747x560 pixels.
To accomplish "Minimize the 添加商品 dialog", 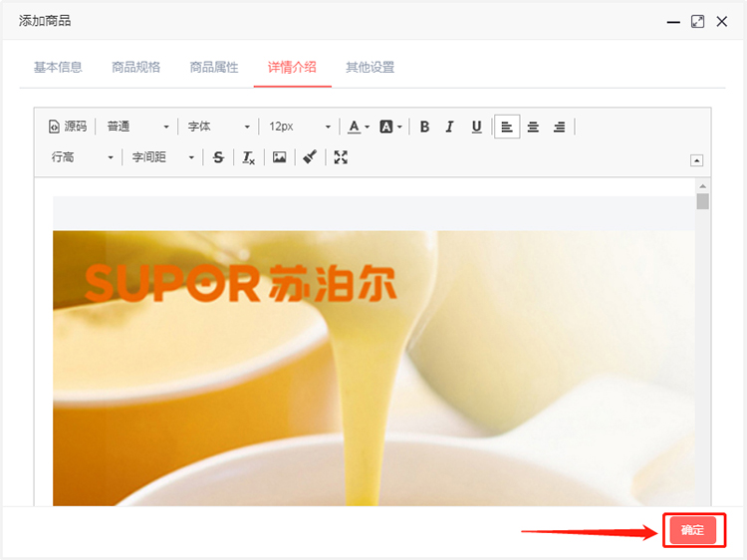I will 673,22.
